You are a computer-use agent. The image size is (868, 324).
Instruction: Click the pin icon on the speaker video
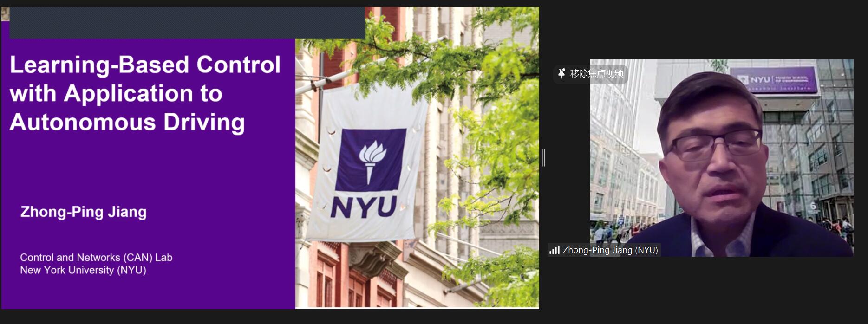[x=561, y=73]
